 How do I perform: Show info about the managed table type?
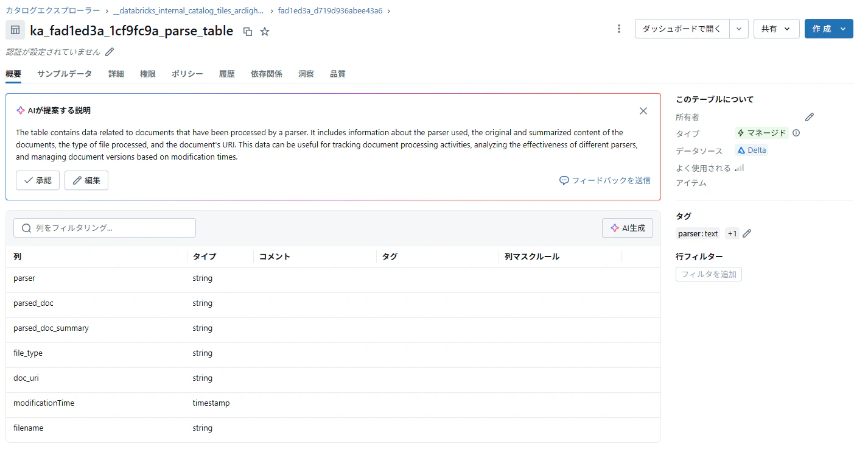point(796,133)
